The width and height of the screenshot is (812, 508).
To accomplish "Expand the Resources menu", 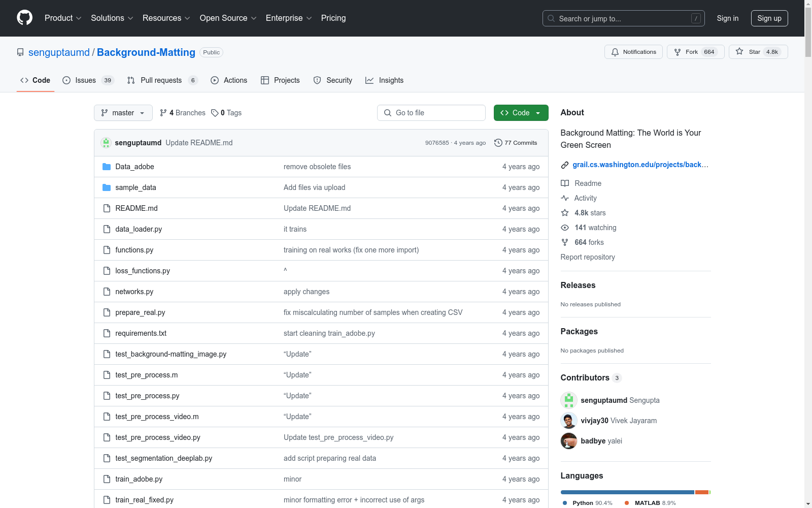I will pyautogui.click(x=166, y=18).
